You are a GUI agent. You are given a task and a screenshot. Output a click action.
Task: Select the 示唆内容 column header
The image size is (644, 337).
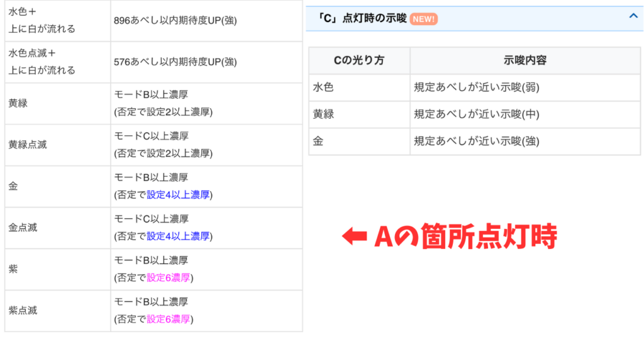point(525,60)
